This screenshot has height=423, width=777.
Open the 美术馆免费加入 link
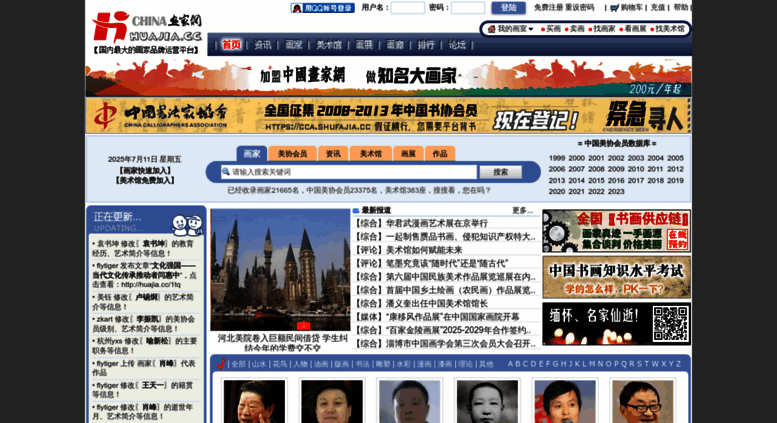(145, 180)
